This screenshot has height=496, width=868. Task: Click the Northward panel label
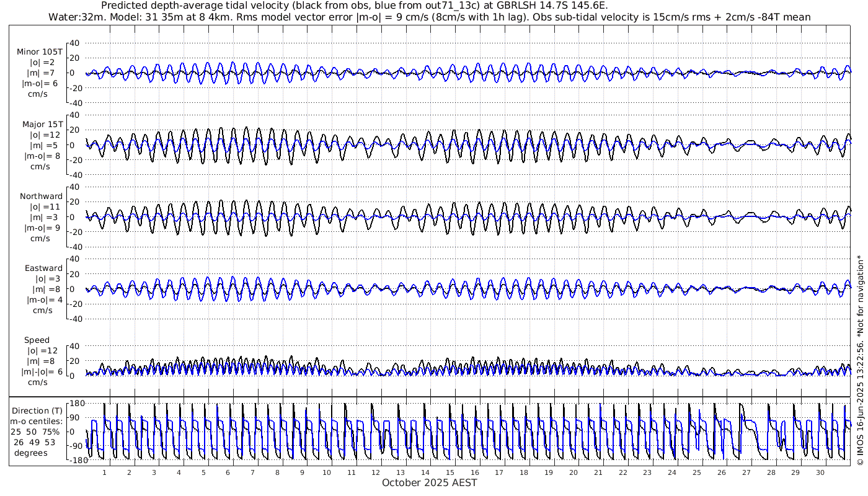[41, 196]
